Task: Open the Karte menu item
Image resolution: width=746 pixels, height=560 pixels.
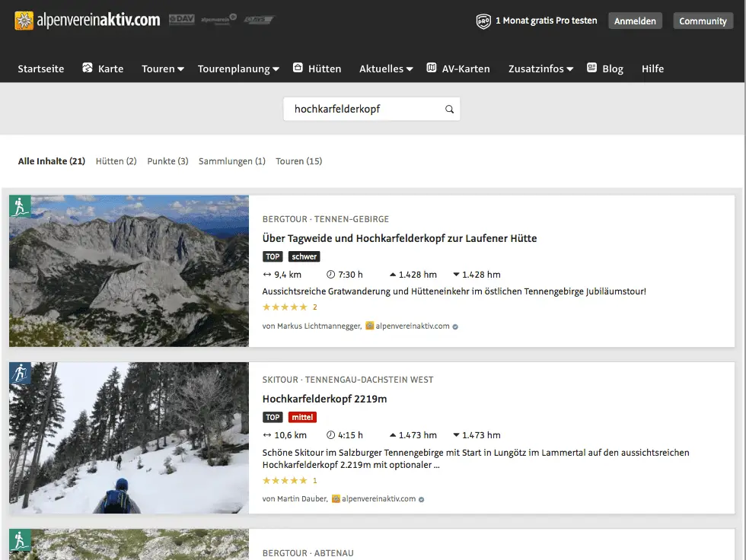Action: coord(110,69)
